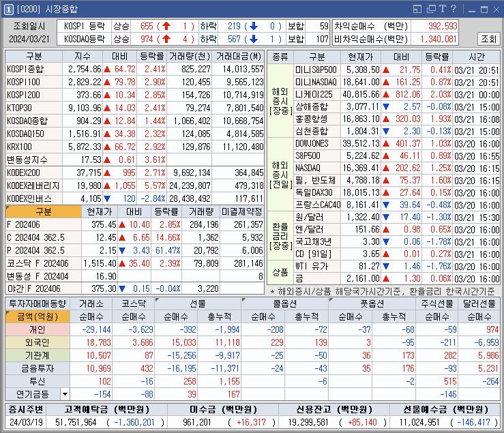504x433 pixels.
Task: Select the KODEX레버리지 row label
Action: tap(33, 185)
